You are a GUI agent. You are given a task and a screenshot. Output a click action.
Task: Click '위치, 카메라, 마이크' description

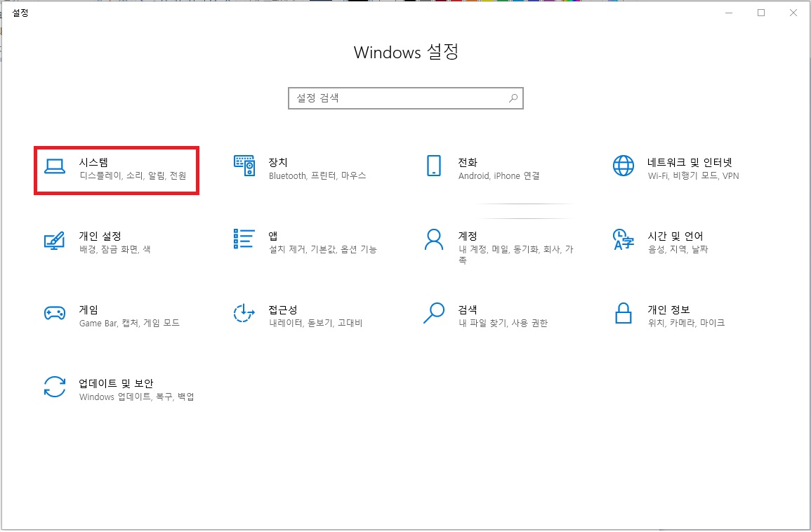point(686,323)
